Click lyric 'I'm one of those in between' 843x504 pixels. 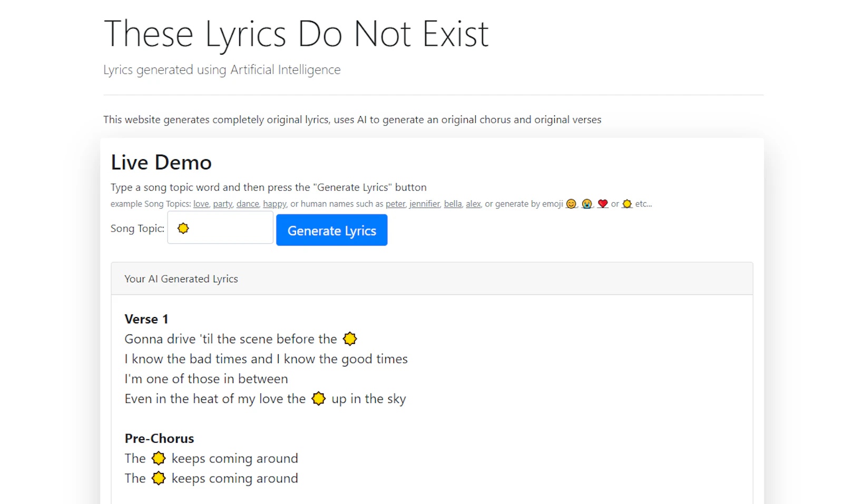[x=207, y=379]
